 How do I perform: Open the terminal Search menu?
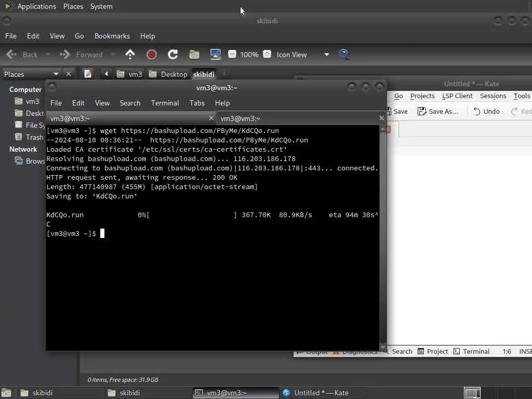click(x=130, y=103)
